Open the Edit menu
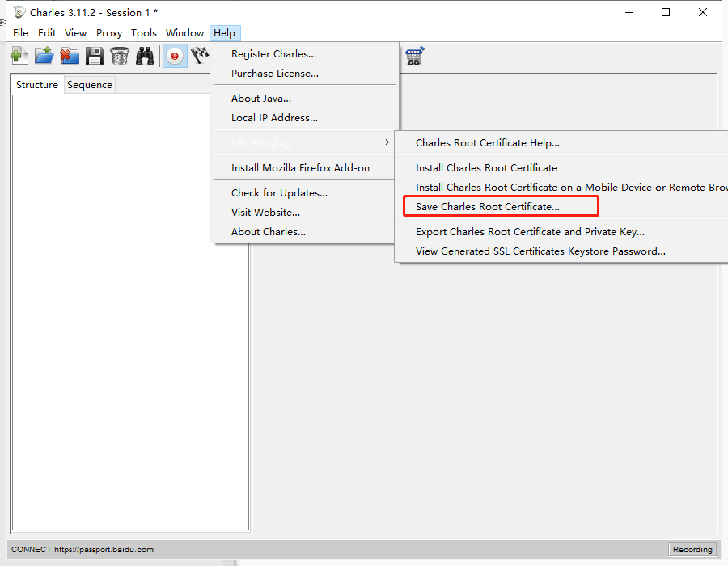Viewport: 728px width, 566px height. pos(47,33)
